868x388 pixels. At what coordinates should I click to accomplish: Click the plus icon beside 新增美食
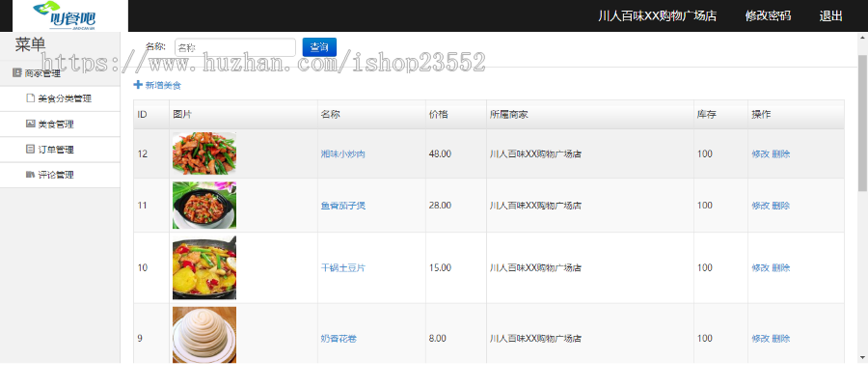point(138,85)
